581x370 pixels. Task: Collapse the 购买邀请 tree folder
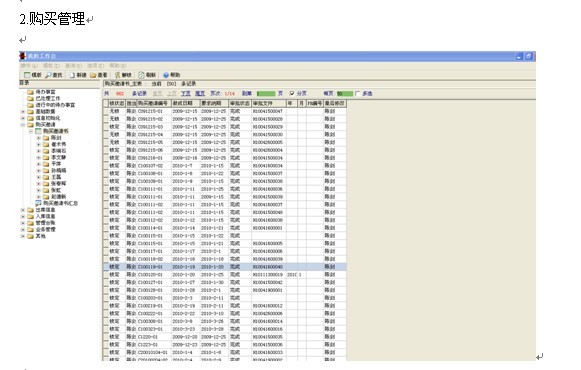point(23,125)
